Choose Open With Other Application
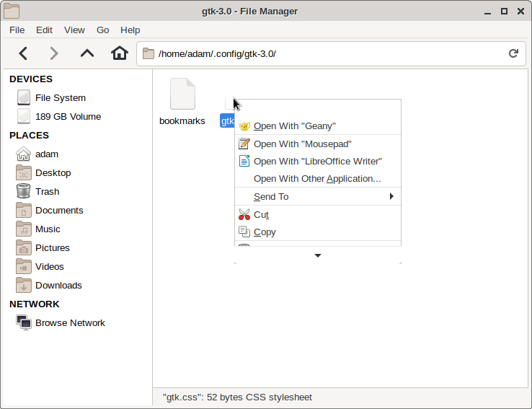532x409 pixels. [x=317, y=178]
